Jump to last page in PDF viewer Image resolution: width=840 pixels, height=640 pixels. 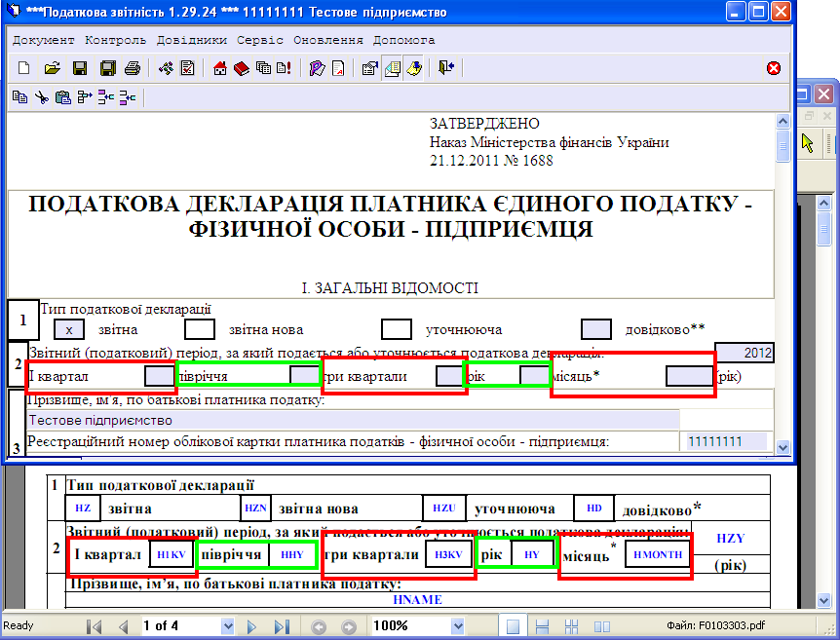pyautogui.click(x=281, y=625)
